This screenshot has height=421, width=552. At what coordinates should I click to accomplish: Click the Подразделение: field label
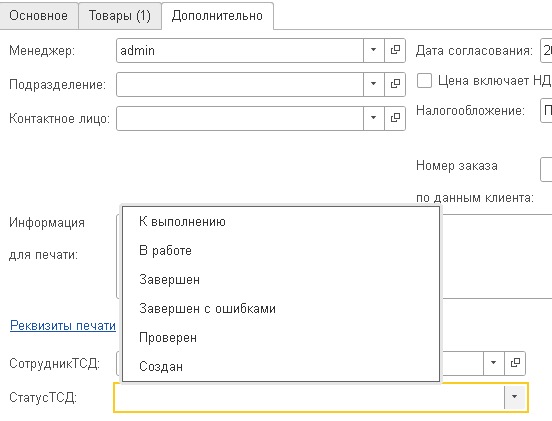57,84
